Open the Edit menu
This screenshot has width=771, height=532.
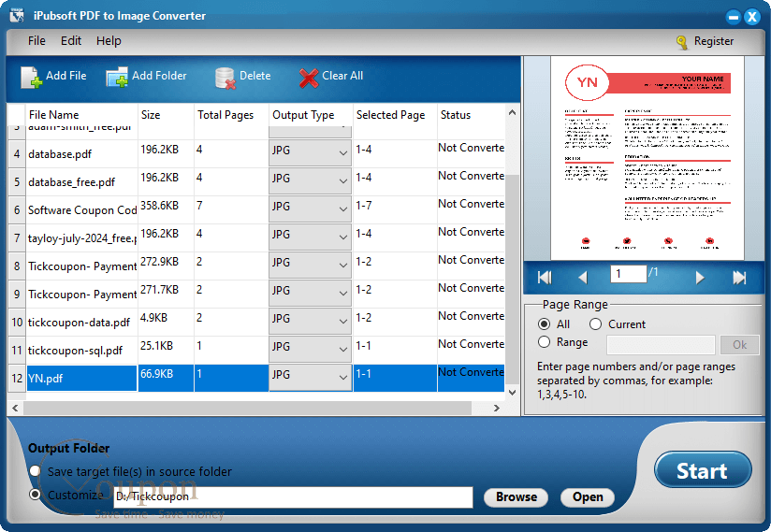[71, 41]
